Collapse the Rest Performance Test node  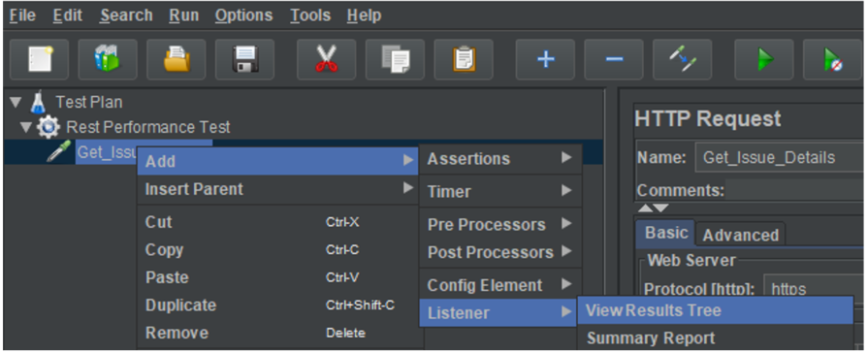[x=26, y=128]
